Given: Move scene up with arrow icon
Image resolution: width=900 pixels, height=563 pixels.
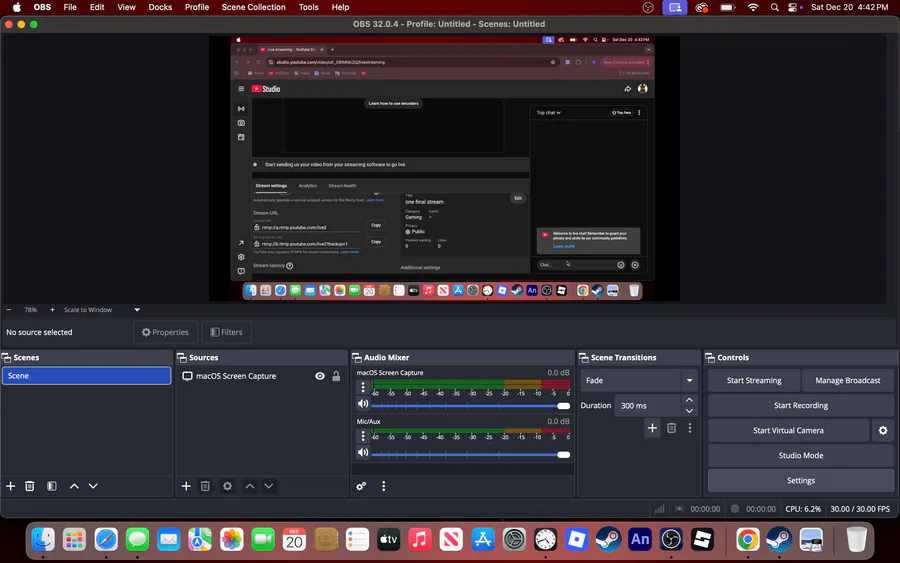Looking at the screenshot, I should pyautogui.click(x=74, y=486).
